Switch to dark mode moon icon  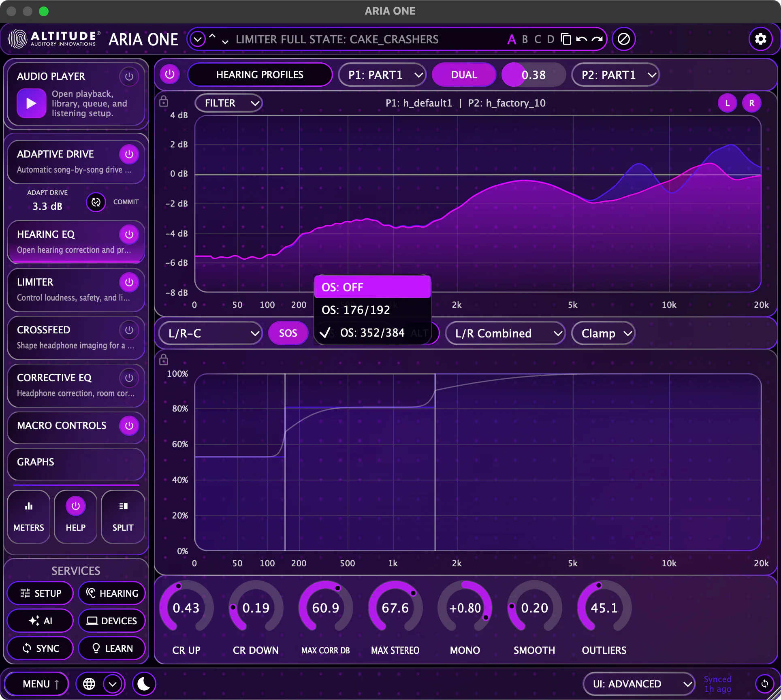click(x=144, y=684)
